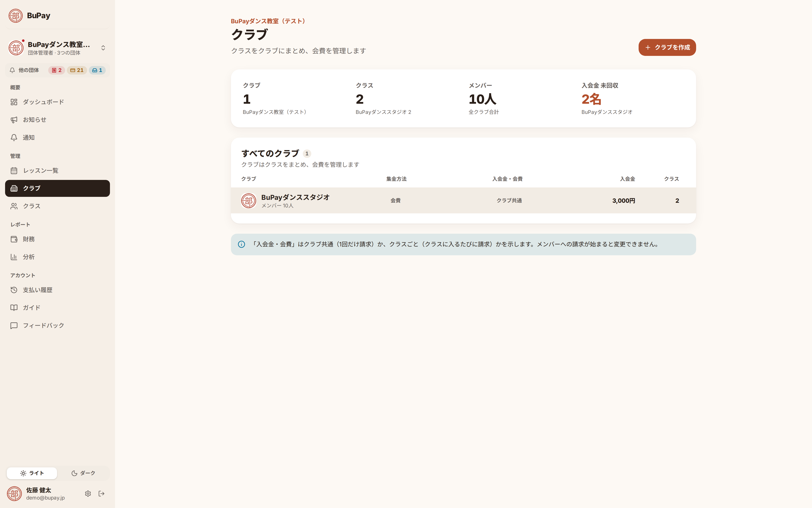
Task: Open 他の団体 notifications bar
Action: [x=57, y=70]
